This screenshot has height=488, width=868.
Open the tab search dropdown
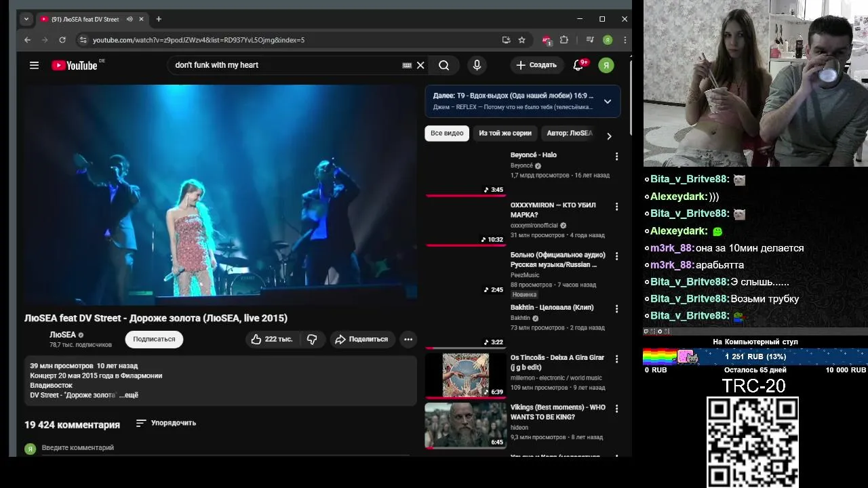coord(26,19)
